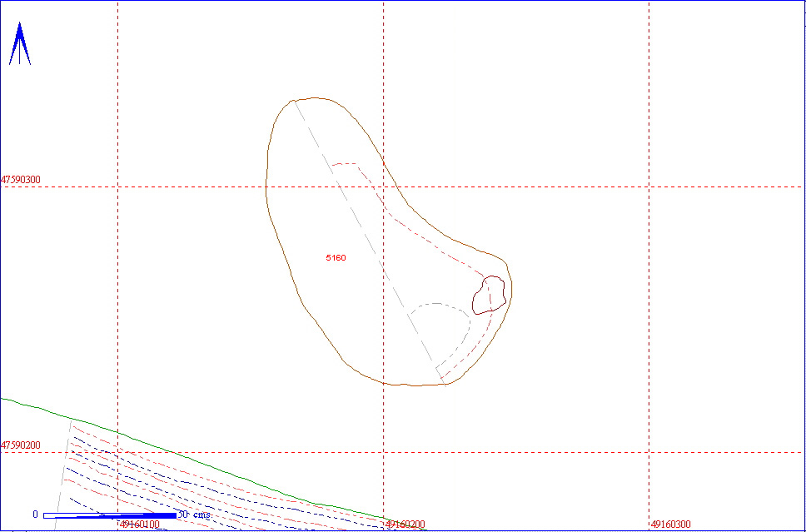This screenshot has height=532, width=806.
Task: Click the northing label 47590200
Action: click(21, 445)
